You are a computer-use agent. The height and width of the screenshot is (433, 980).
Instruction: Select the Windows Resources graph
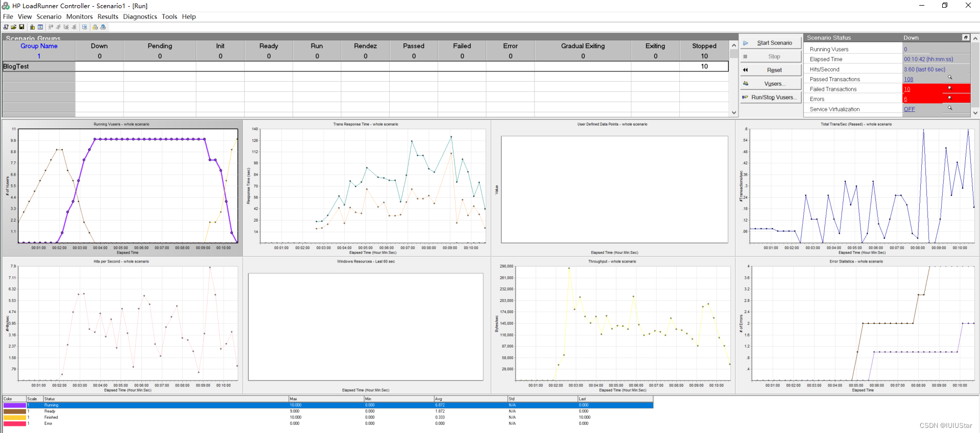click(367, 325)
